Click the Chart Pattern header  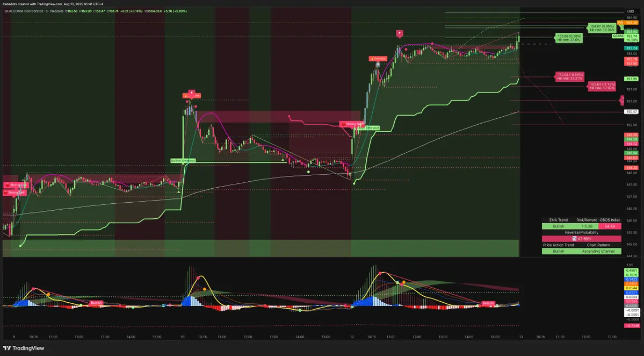click(x=598, y=245)
